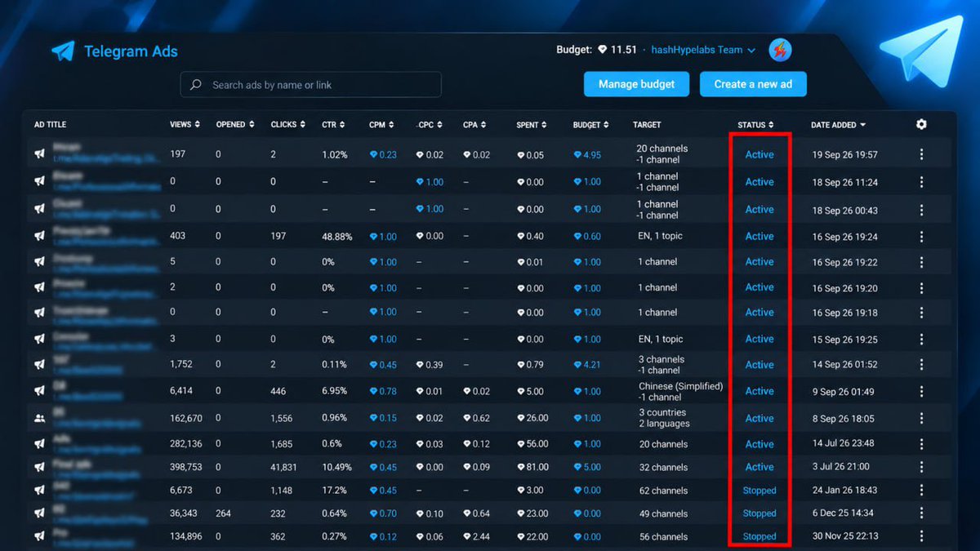Click the megaphone icon on the 398,753 views row
The height and width of the screenshot is (551, 980).
click(39, 467)
